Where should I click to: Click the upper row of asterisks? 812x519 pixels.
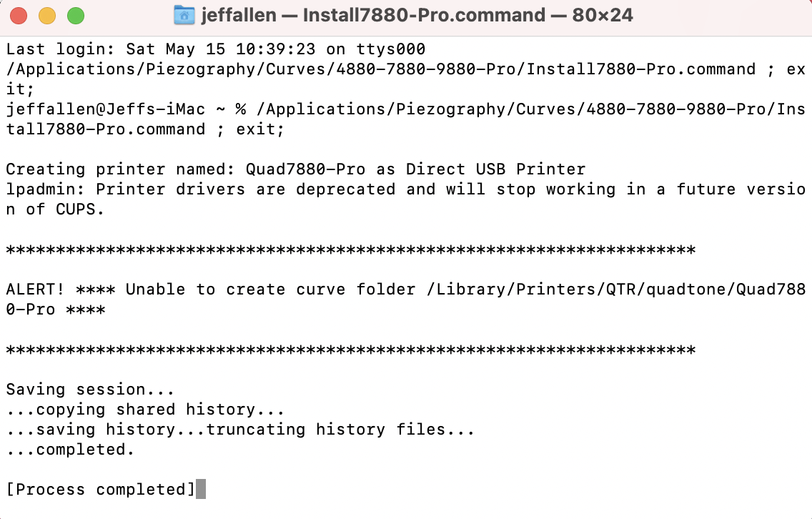pyautogui.click(x=350, y=250)
